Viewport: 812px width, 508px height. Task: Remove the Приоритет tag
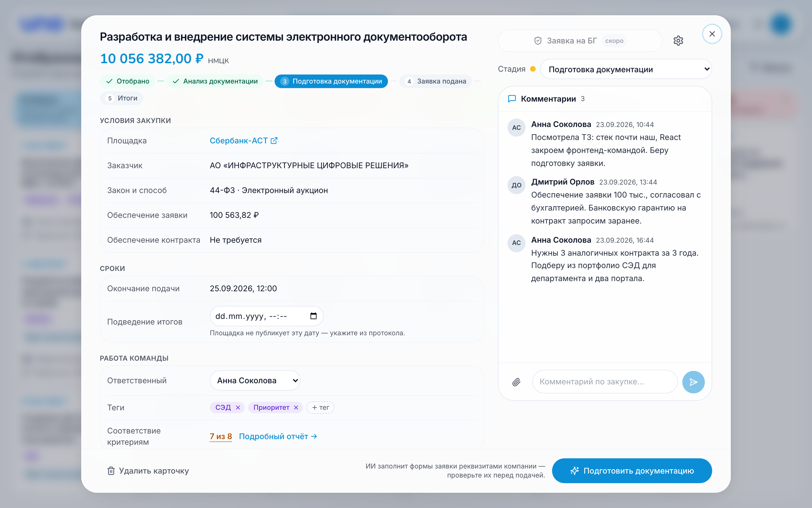coord(296,408)
